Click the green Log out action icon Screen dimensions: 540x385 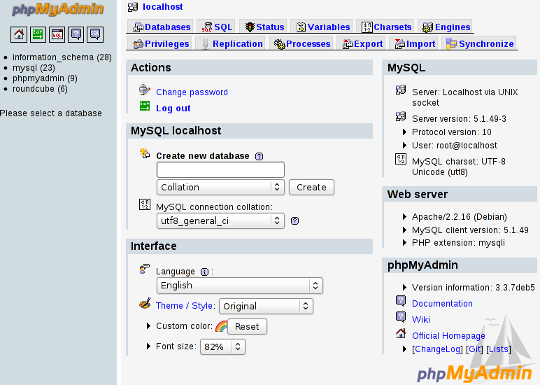click(145, 106)
